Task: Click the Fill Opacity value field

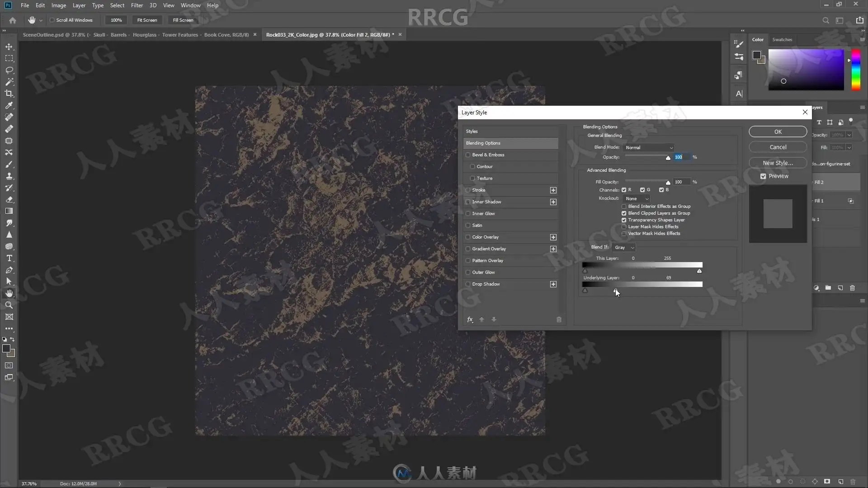Action: [681, 182]
